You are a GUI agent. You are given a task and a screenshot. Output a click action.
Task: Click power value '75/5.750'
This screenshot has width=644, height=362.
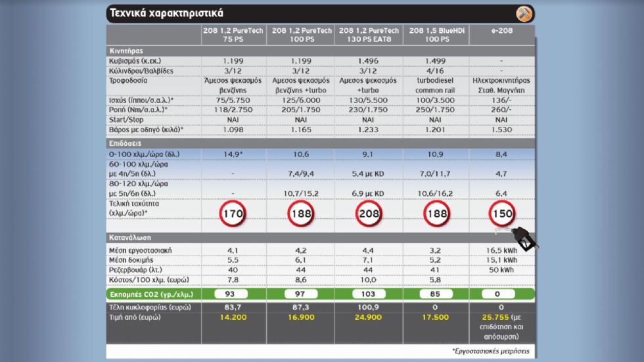(233, 100)
